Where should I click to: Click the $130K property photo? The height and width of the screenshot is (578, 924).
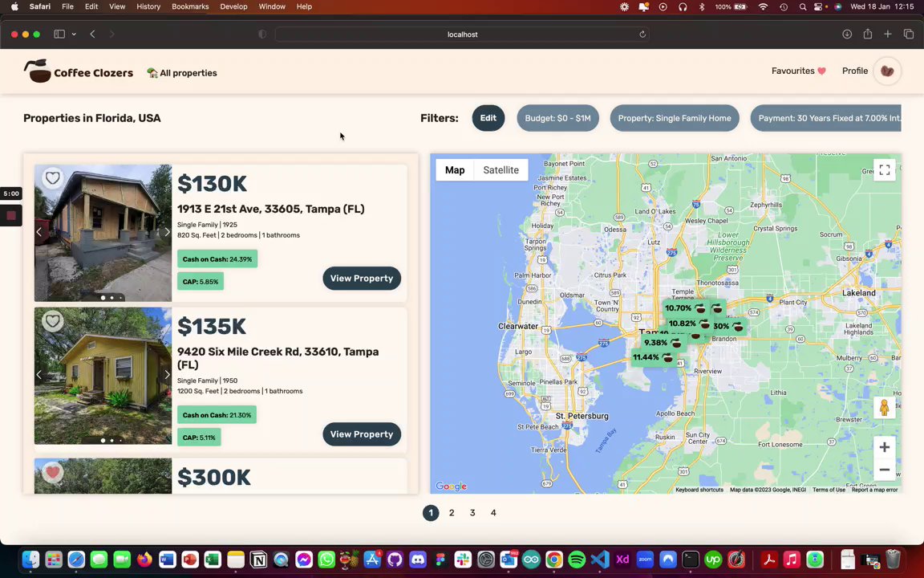tap(103, 233)
